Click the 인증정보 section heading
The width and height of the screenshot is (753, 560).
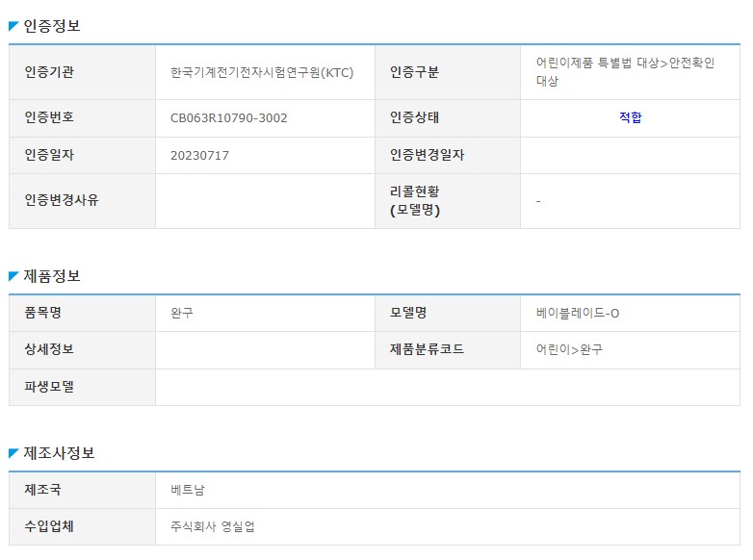(52, 25)
